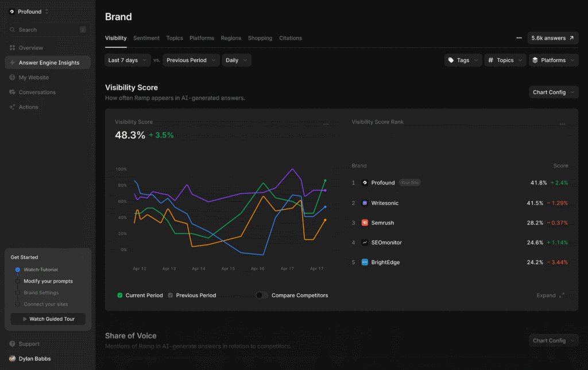Click the Writesonic brand logo icon

point(365,203)
